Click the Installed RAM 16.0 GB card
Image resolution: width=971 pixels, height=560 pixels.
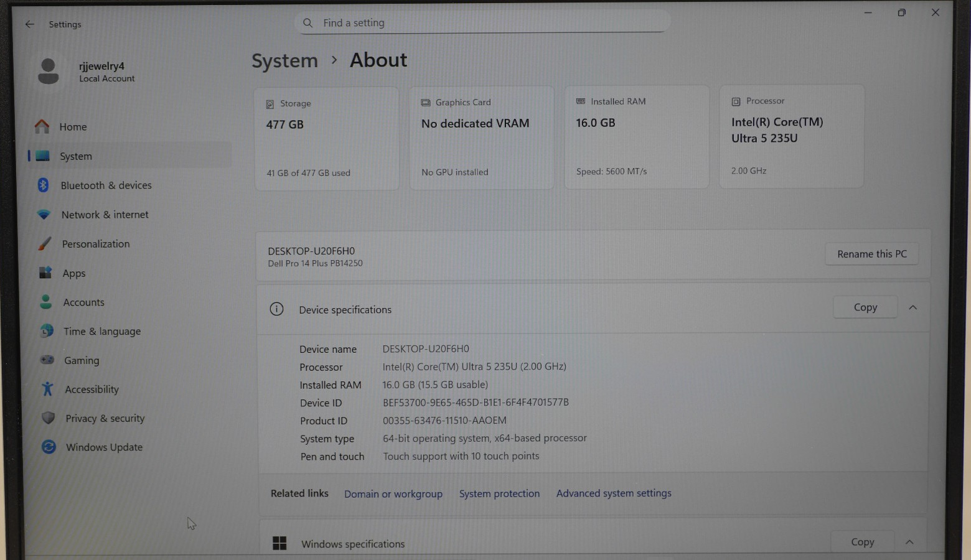coord(636,137)
